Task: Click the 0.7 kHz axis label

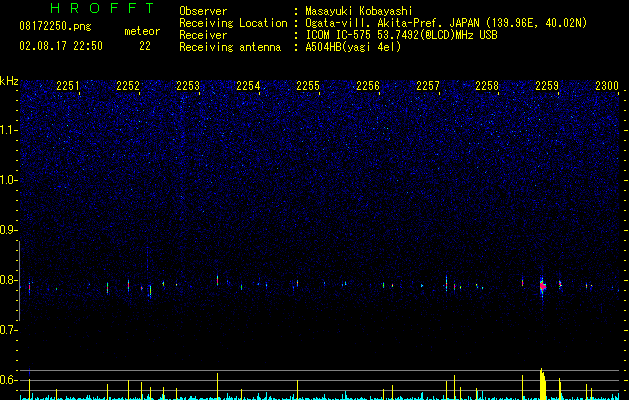Action: point(8,330)
